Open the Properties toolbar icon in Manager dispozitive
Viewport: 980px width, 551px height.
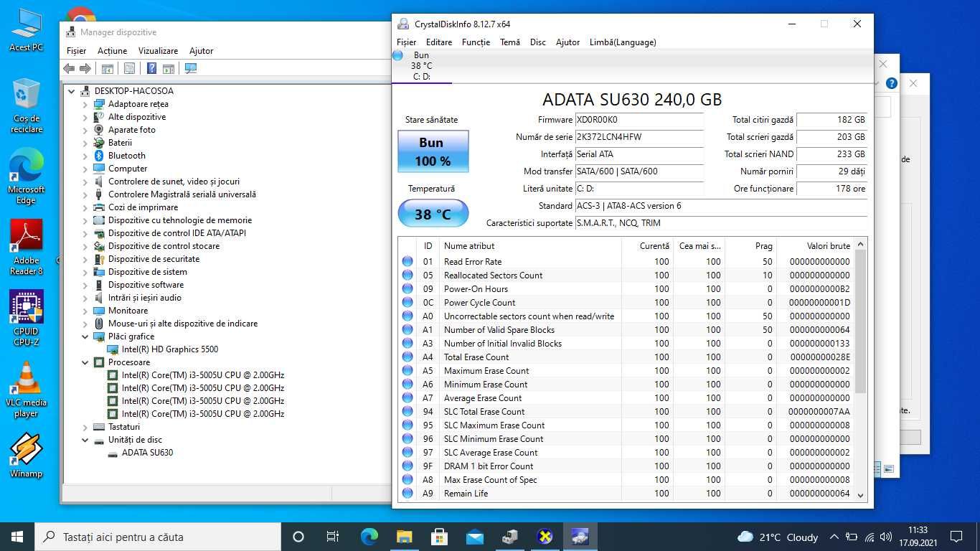click(129, 68)
